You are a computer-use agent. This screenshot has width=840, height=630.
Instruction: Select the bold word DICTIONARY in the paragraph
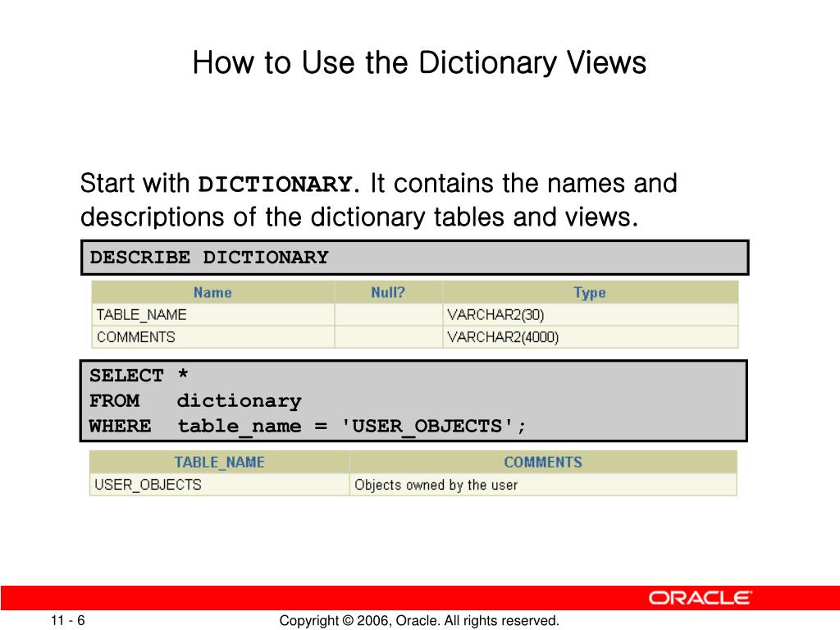coord(276,185)
